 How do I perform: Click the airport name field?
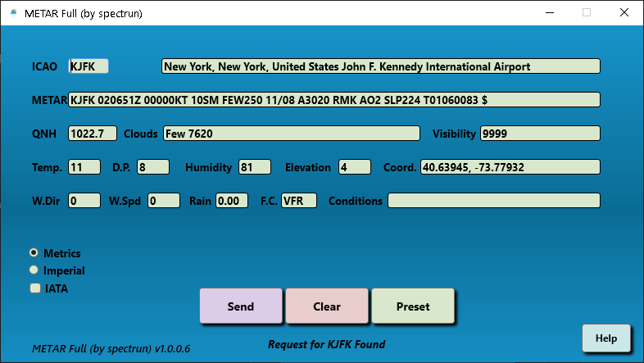381,66
